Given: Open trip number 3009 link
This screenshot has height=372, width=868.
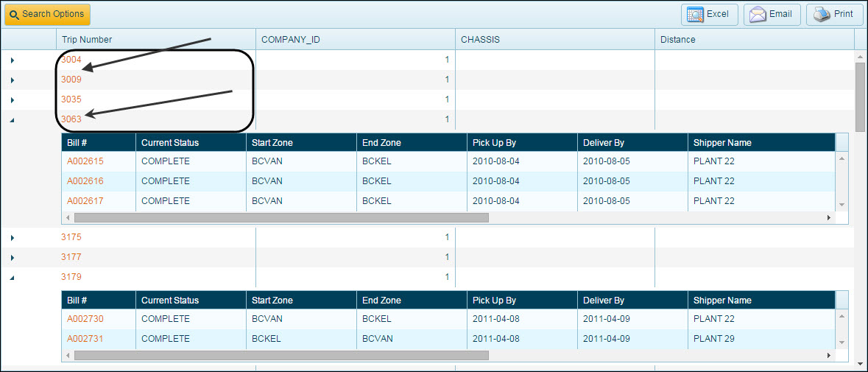Looking at the screenshot, I should (x=71, y=79).
